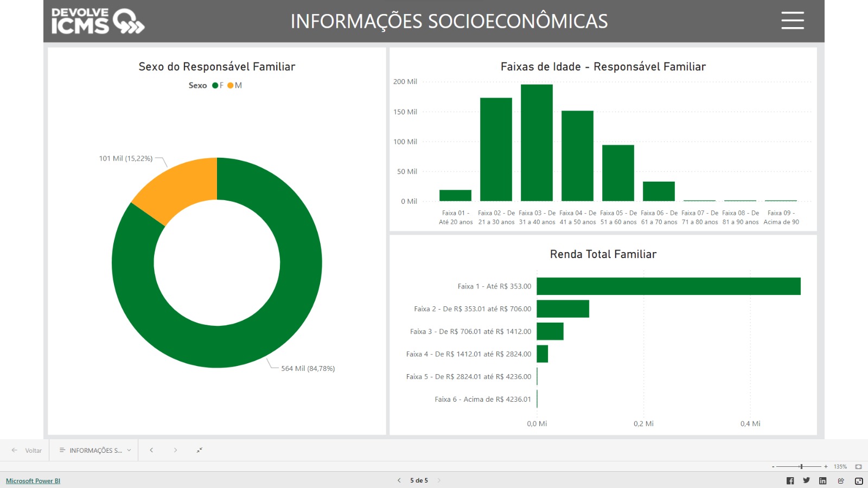Go to previous page using bottom-center chevron

click(x=399, y=480)
